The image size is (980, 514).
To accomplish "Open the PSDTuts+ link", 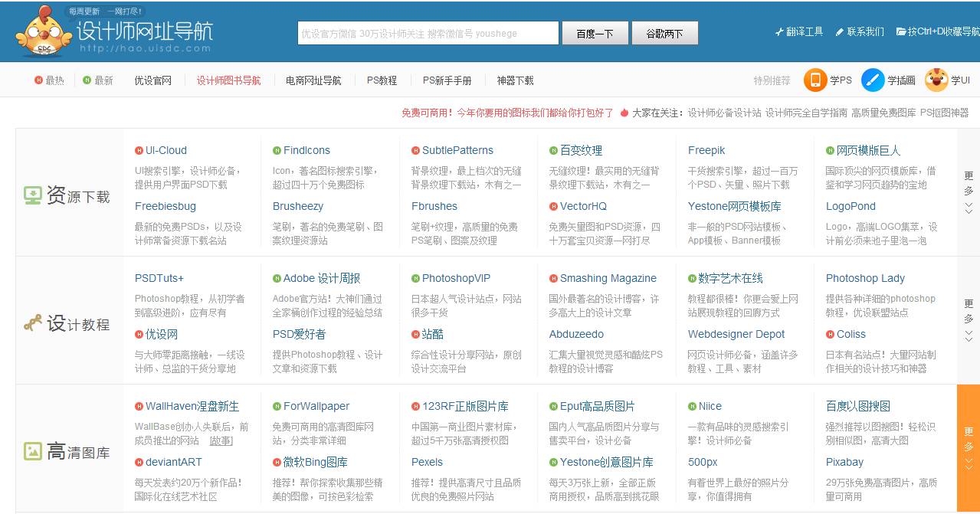I will point(159,279).
